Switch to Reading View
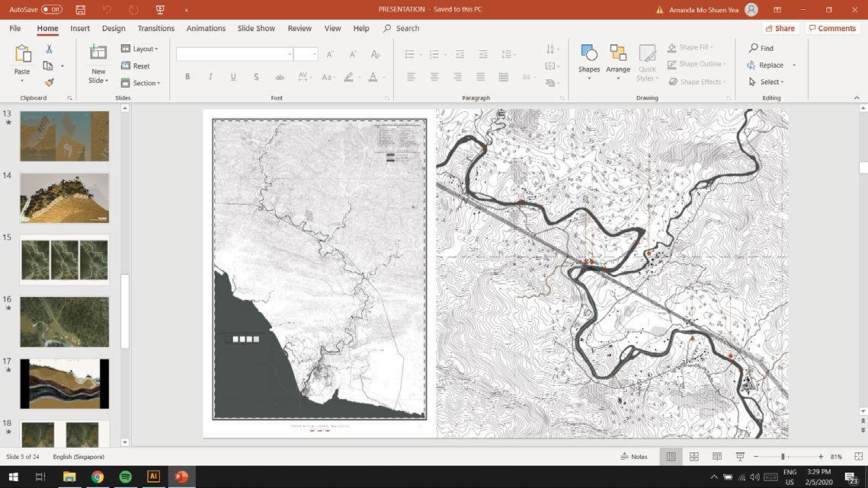Viewport: 868px width, 488px height. pyautogui.click(x=717, y=457)
